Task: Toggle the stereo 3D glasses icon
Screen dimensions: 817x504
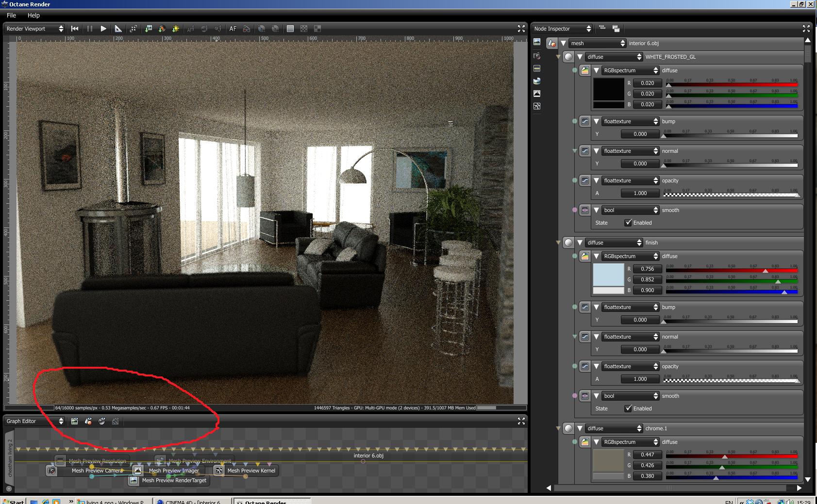Action: [247, 29]
